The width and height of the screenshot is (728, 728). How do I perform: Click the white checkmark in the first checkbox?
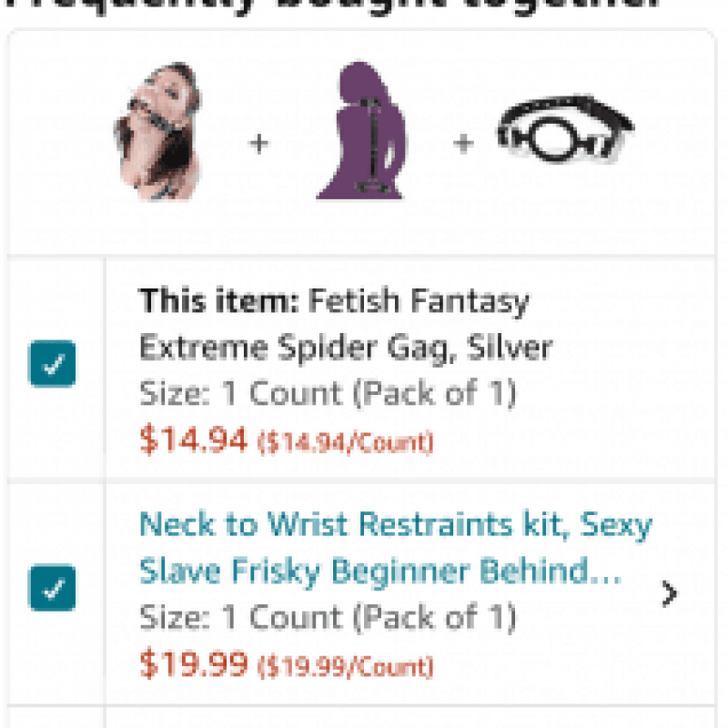pos(53,364)
